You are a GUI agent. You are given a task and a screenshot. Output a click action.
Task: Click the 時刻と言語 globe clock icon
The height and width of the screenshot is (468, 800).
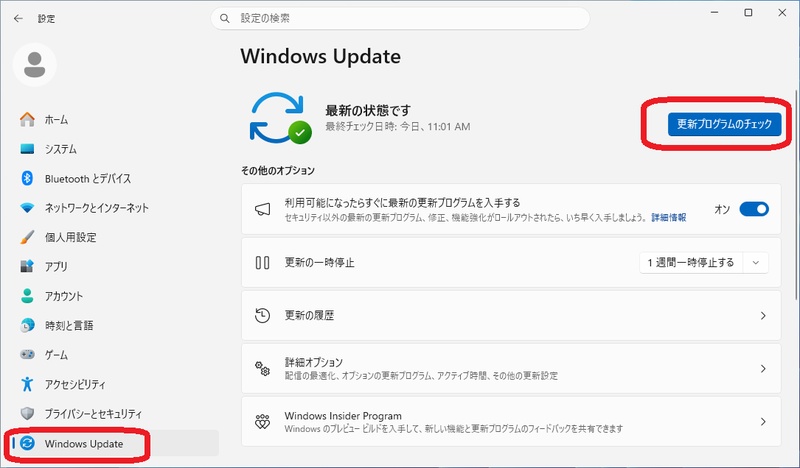coord(27,325)
